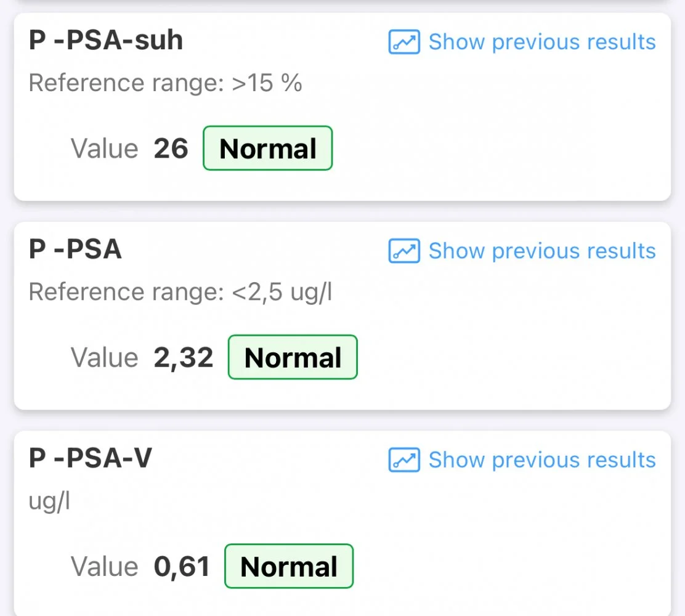Image resolution: width=685 pixels, height=616 pixels.
Task: Show previous results for P-PSA-suh
Action: (x=541, y=42)
